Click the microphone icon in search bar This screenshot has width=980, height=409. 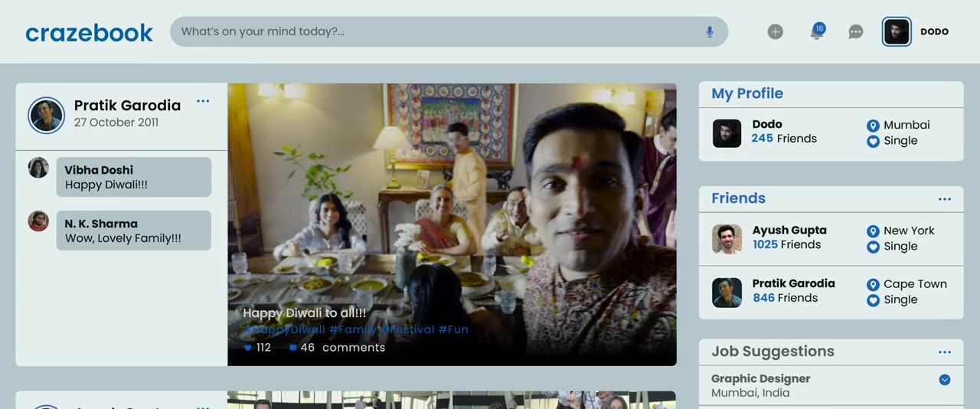tap(710, 31)
